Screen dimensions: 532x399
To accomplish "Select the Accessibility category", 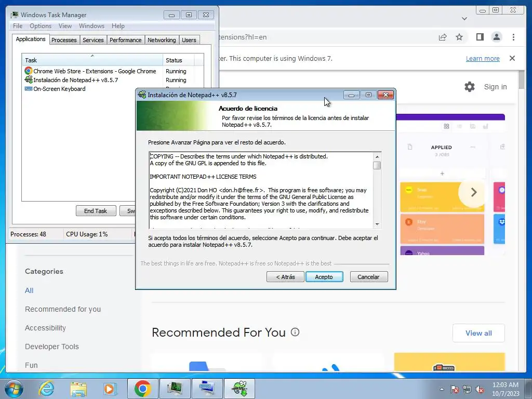I will pyautogui.click(x=46, y=328).
